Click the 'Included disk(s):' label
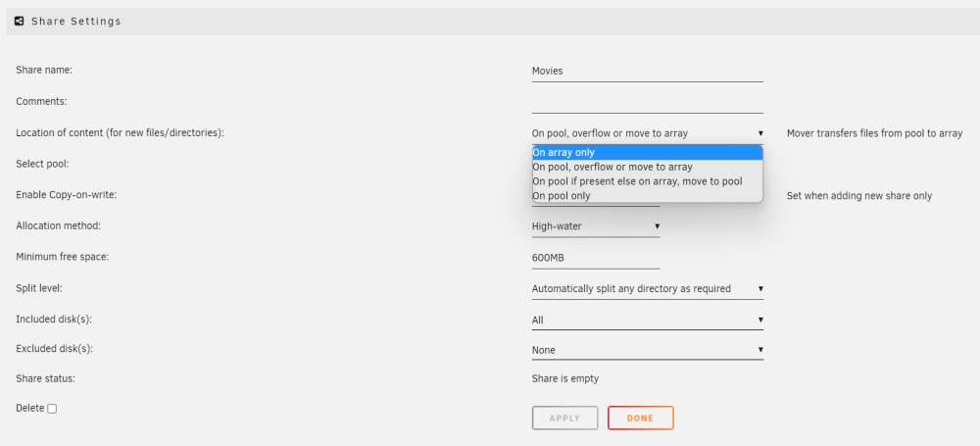The height and width of the screenshot is (446, 980). pyautogui.click(x=54, y=319)
